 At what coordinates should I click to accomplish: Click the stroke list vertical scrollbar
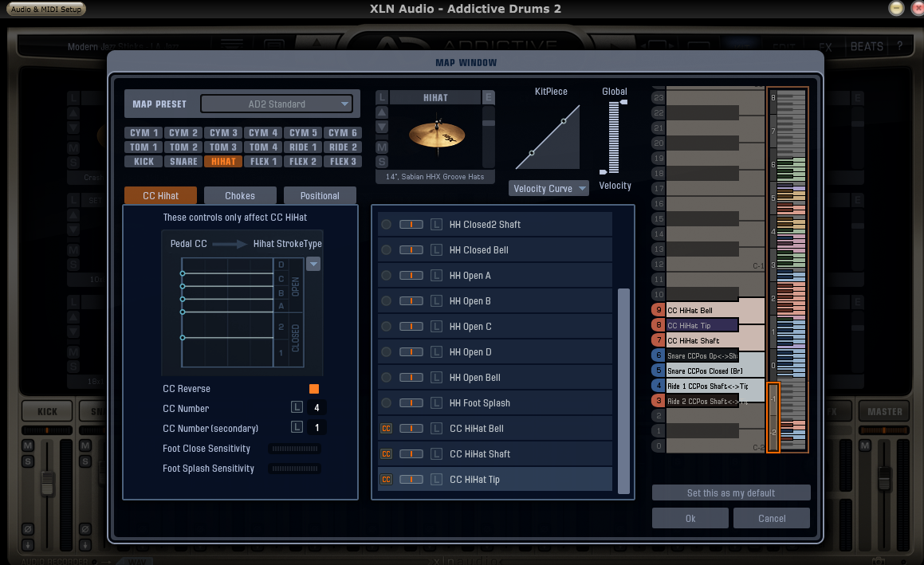623,390
